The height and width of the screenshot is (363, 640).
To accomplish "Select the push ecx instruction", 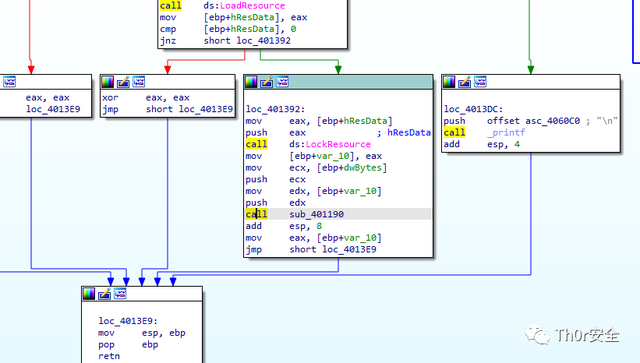I will [276, 179].
